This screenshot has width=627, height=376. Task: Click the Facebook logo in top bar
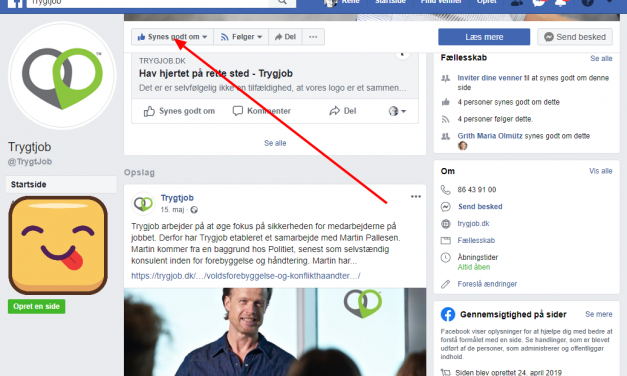[x=15, y=3]
